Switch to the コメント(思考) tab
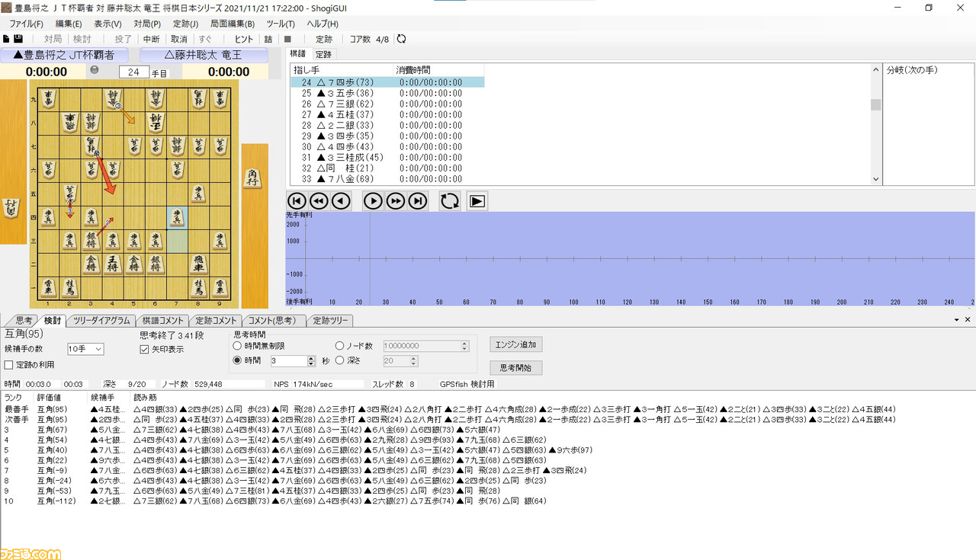 pyautogui.click(x=272, y=321)
